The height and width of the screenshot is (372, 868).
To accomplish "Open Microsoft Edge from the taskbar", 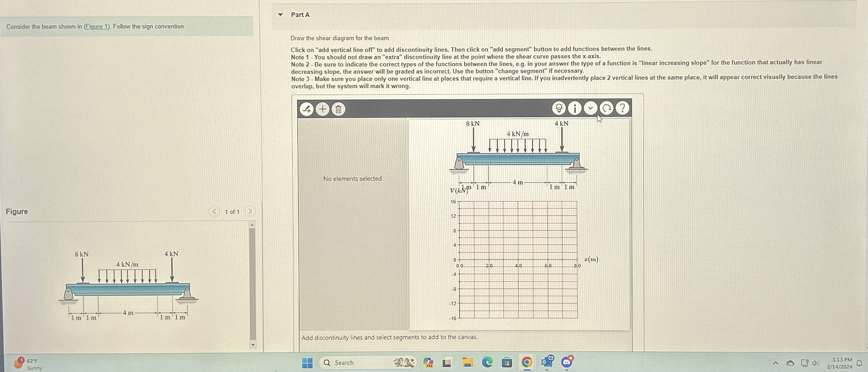I will point(487,362).
